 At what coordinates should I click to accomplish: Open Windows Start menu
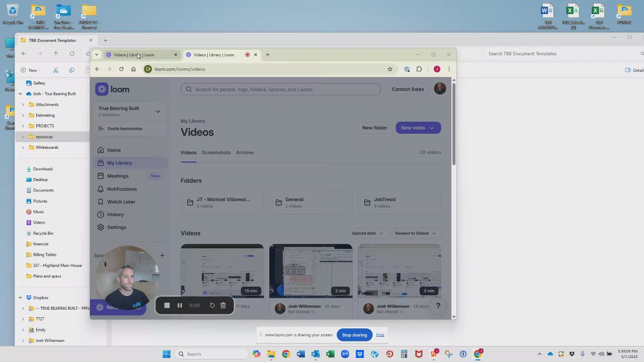tap(167, 354)
